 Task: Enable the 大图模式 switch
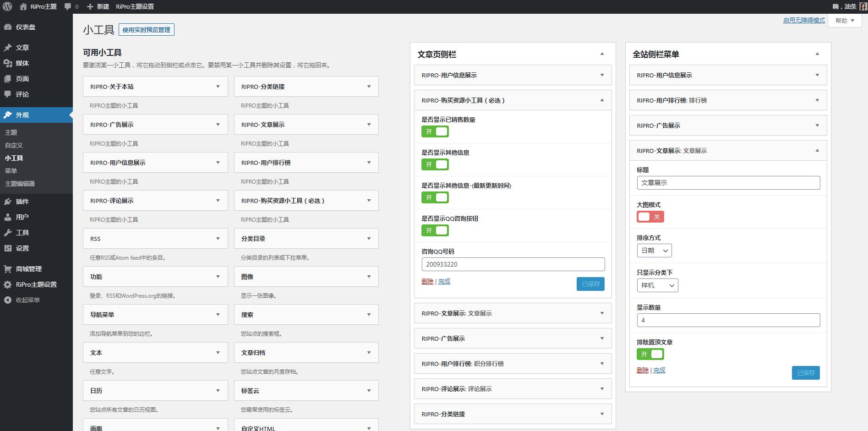(650, 217)
